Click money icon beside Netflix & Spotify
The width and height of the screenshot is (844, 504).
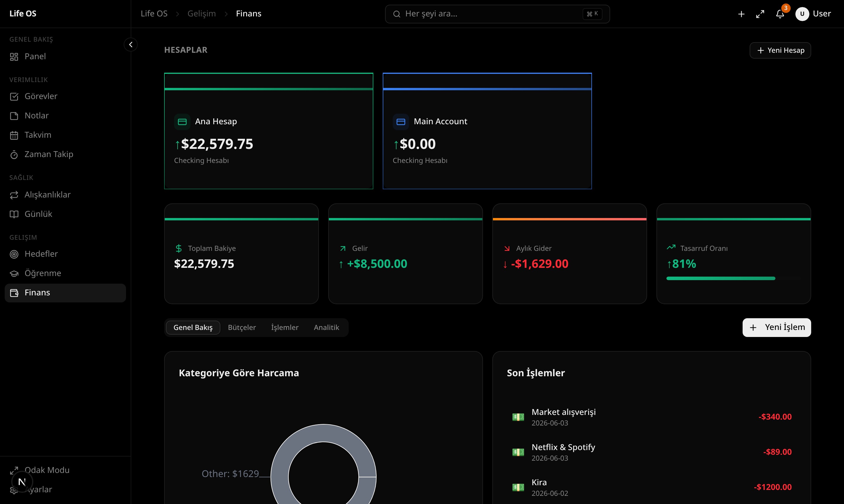pos(518,452)
